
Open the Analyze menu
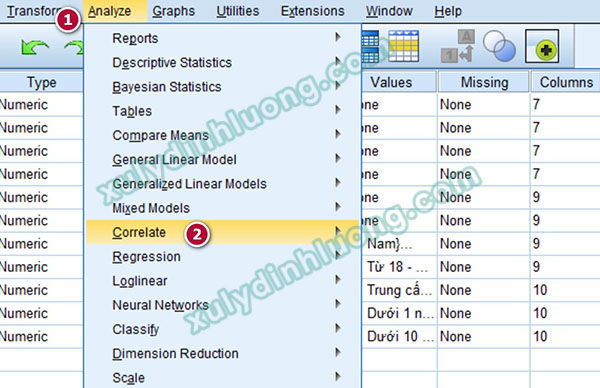click(x=109, y=11)
